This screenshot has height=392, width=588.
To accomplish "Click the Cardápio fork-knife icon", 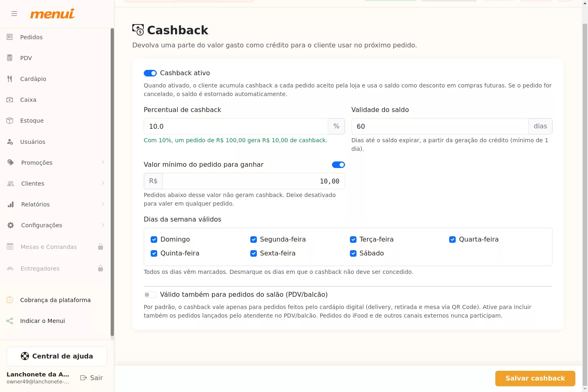I will tap(10, 79).
